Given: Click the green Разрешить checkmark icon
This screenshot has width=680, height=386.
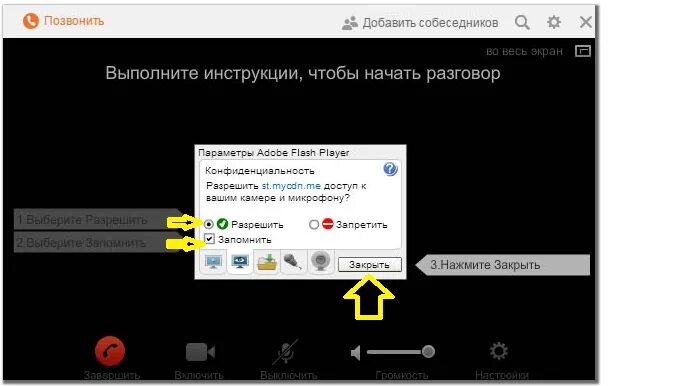Looking at the screenshot, I should click(x=222, y=224).
